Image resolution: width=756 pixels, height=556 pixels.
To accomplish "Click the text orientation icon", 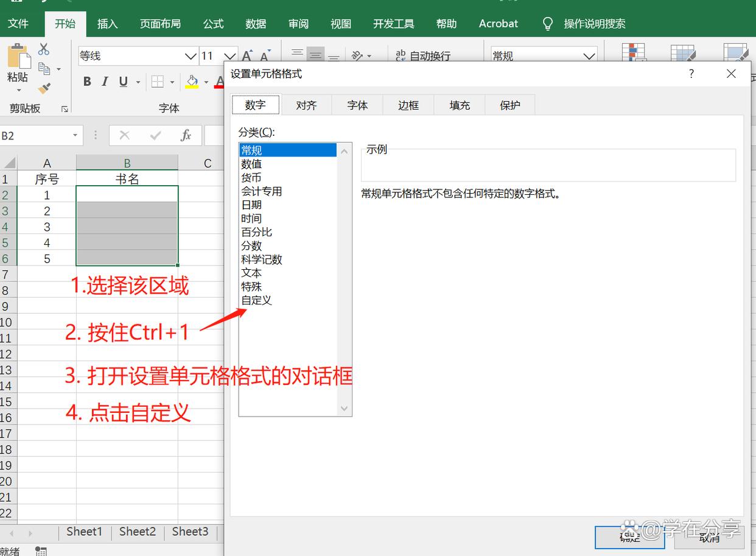I will pyautogui.click(x=359, y=55).
